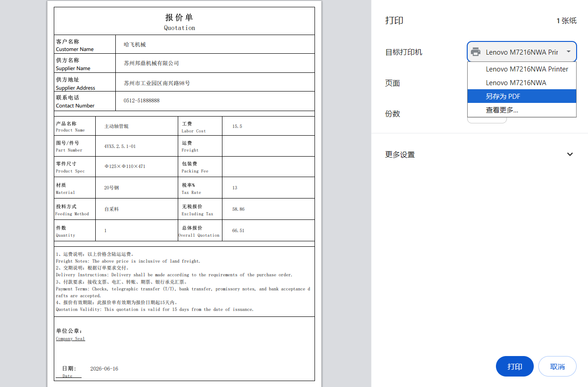Click the 页面 label
The width and height of the screenshot is (588, 387).
[x=392, y=83]
